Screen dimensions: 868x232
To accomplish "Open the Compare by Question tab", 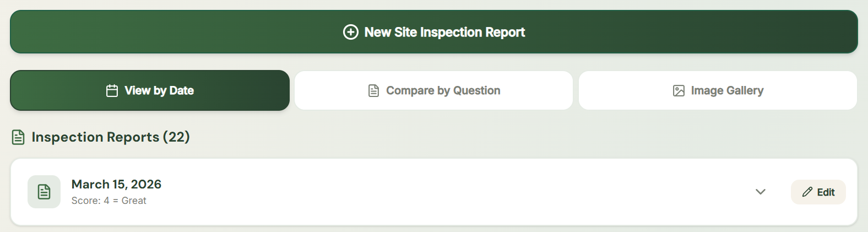I will (x=434, y=90).
